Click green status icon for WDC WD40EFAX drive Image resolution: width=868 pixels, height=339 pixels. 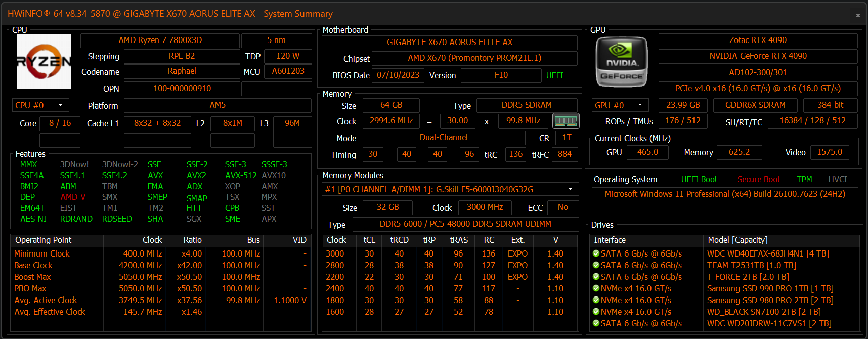click(596, 253)
